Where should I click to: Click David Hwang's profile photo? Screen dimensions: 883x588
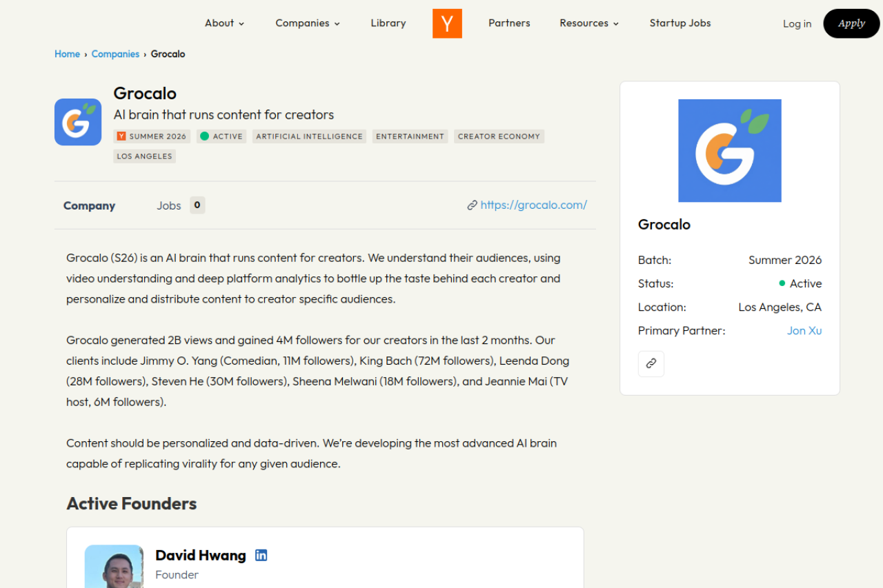pyautogui.click(x=114, y=567)
